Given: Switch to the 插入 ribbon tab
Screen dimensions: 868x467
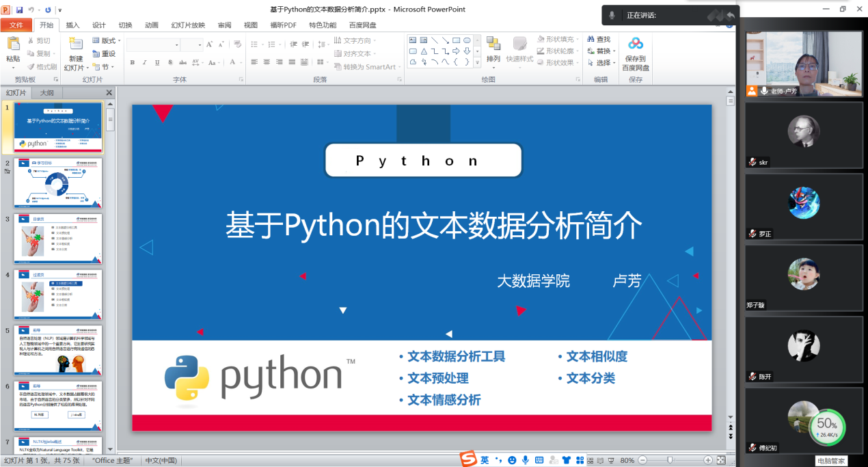Looking at the screenshot, I should 72,25.
